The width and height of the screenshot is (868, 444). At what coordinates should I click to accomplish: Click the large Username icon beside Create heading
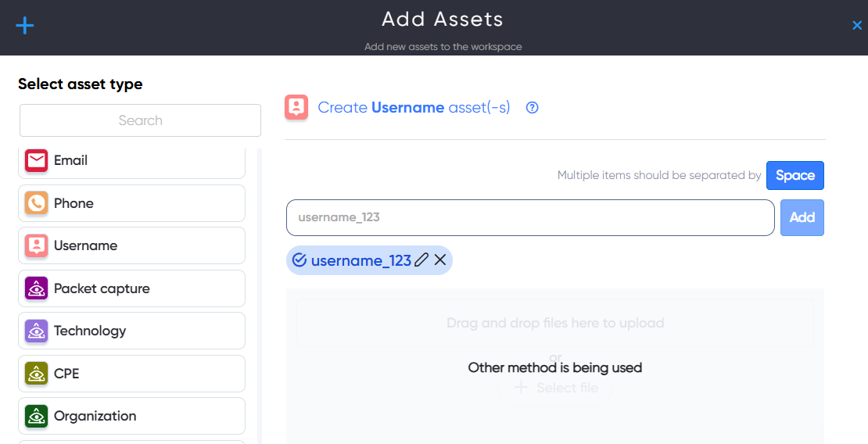(296, 107)
